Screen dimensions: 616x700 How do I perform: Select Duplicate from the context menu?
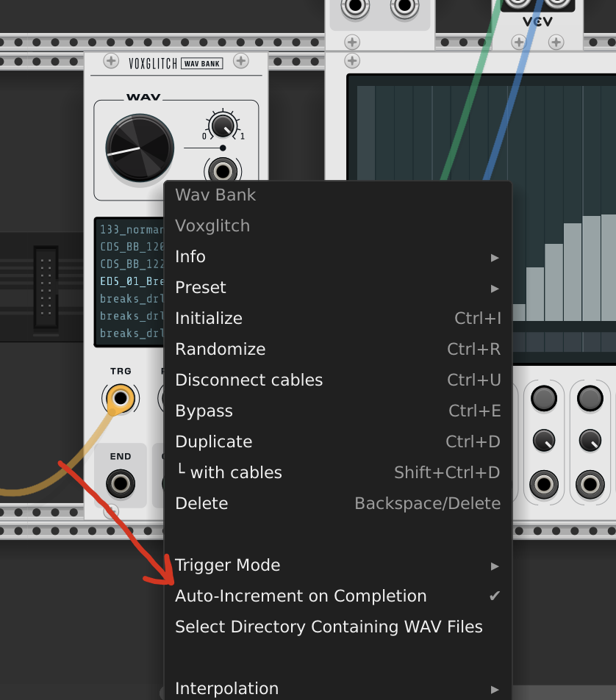coord(213,441)
